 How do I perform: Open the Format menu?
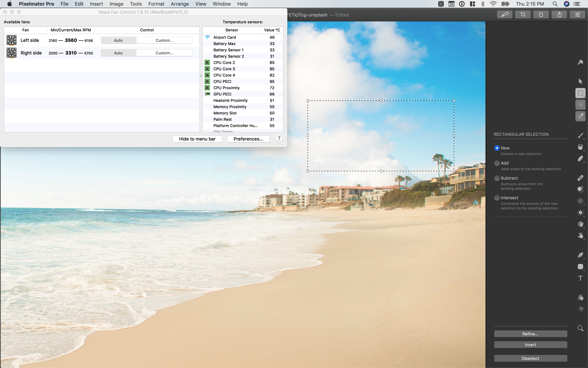pos(156,4)
